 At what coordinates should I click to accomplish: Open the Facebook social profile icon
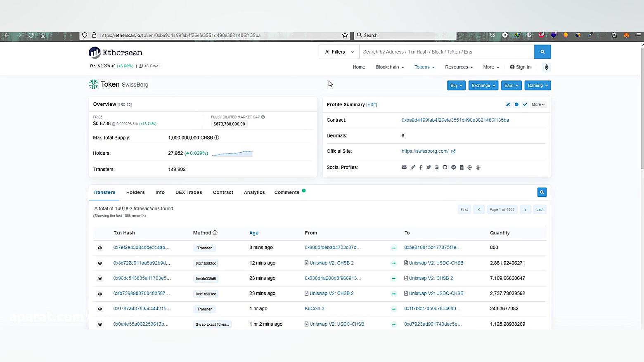point(421,167)
